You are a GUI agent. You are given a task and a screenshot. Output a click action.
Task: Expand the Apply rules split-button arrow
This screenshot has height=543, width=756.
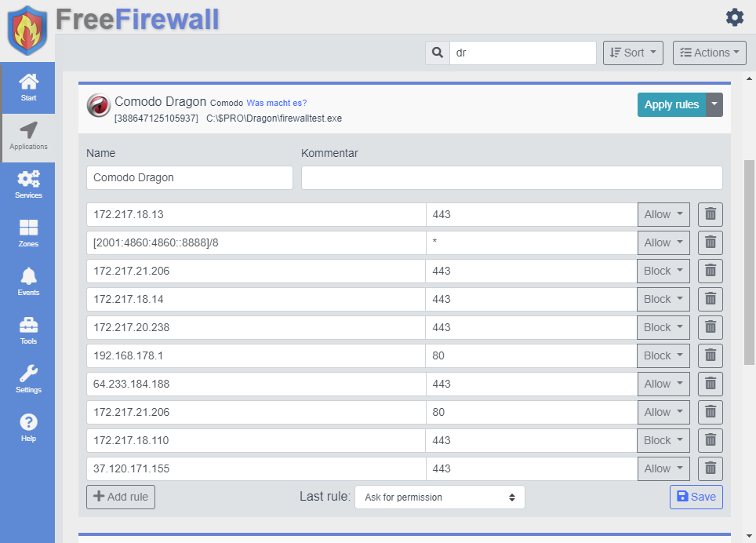point(714,104)
